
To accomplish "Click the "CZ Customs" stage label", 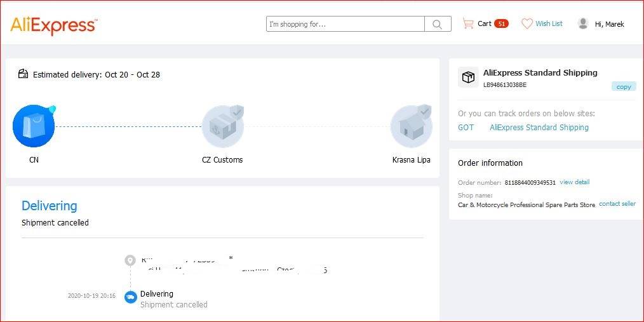I will point(222,160).
